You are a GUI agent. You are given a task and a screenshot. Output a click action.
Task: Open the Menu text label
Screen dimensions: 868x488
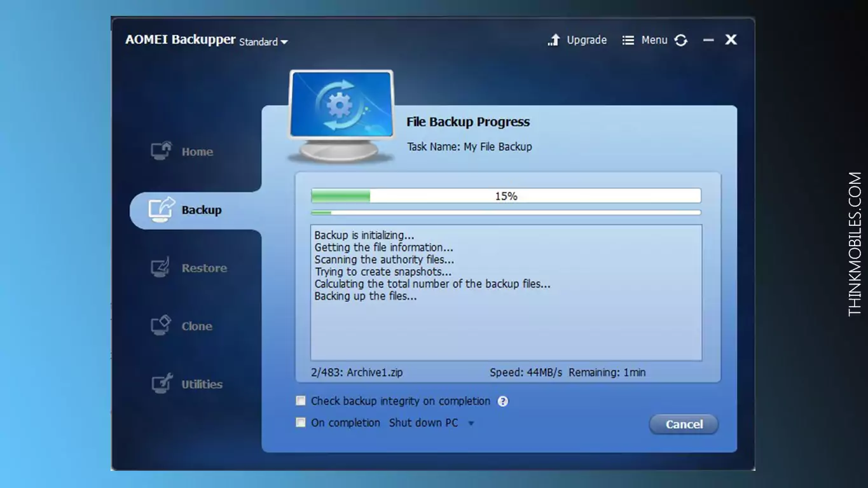pos(654,40)
